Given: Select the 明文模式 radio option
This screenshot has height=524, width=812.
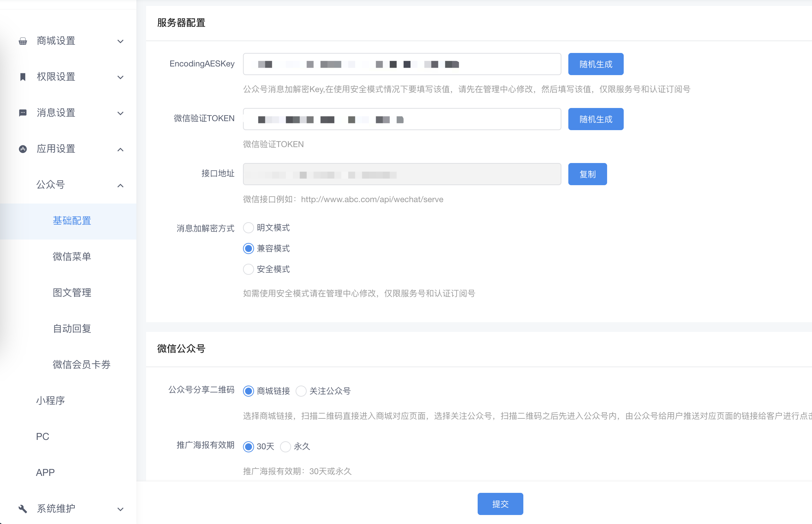Looking at the screenshot, I should click(x=249, y=228).
